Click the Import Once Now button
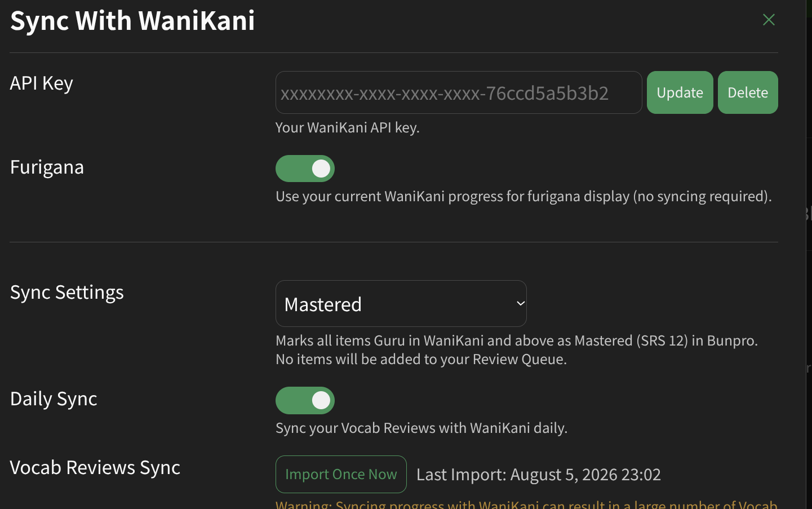The height and width of the screenshot is (509, 812). 341,474
